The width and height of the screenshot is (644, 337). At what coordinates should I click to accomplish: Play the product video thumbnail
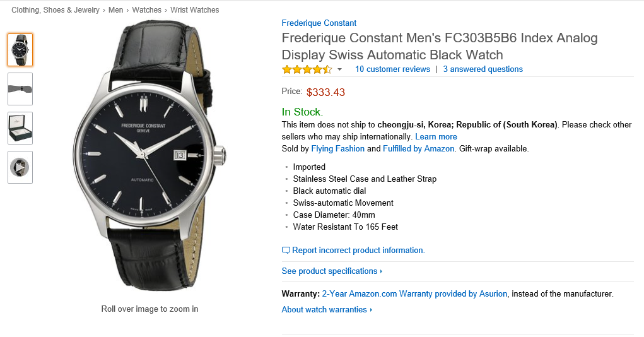point(20,167)
